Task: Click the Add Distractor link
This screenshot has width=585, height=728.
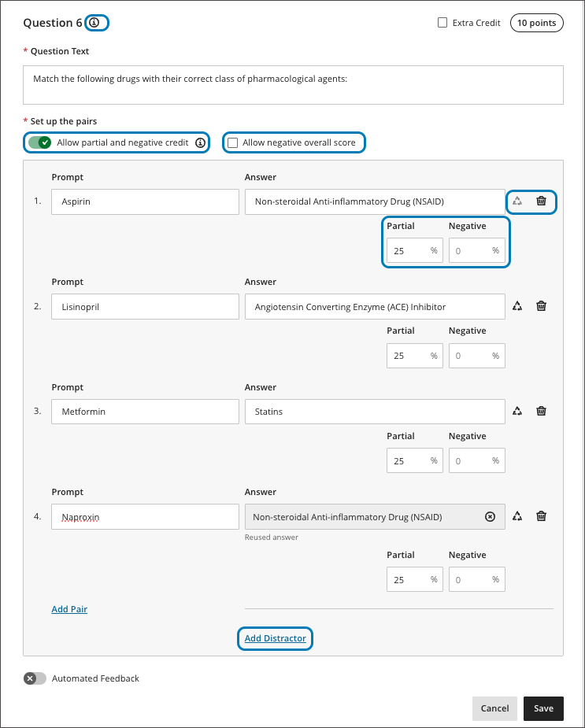Action: coord(275,638)
